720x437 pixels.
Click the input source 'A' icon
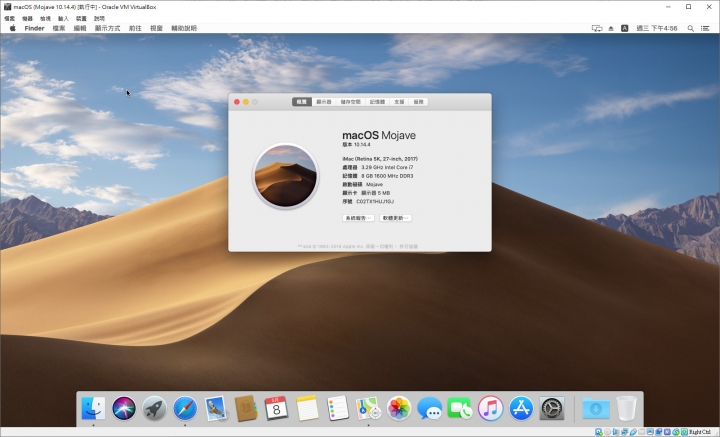624,28
